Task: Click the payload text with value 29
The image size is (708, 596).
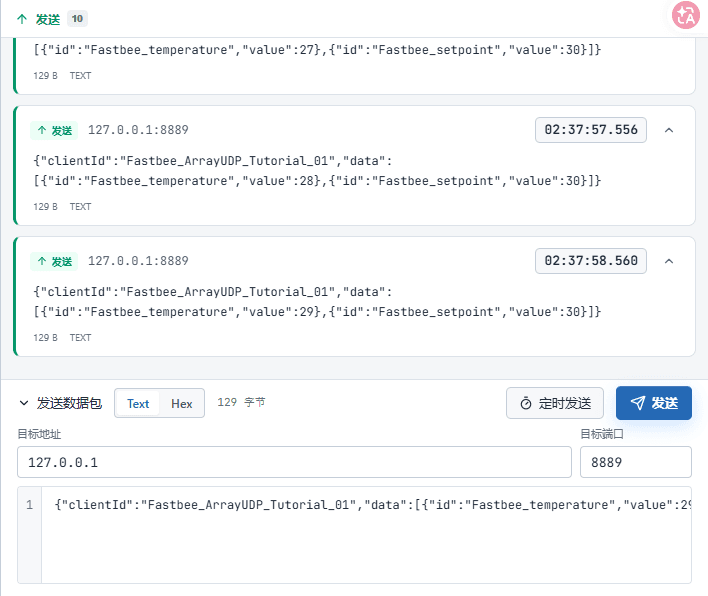Action: (317, 302)
